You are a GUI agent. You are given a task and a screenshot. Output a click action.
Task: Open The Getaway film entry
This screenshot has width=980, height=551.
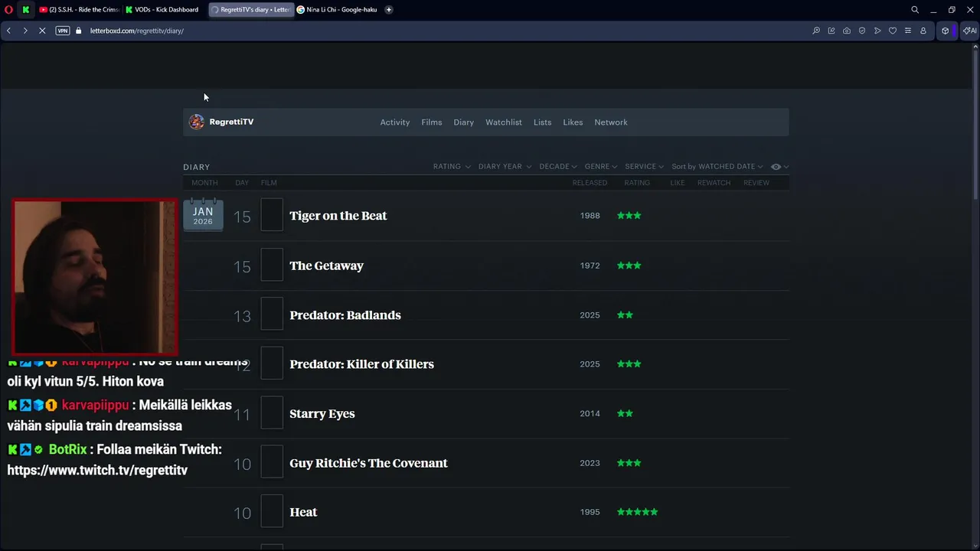pyautogui.click(x=327, y=266)
